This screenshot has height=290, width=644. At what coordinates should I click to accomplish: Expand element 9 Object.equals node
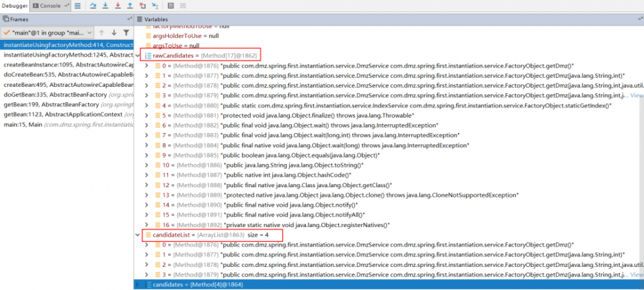(147, 155)
